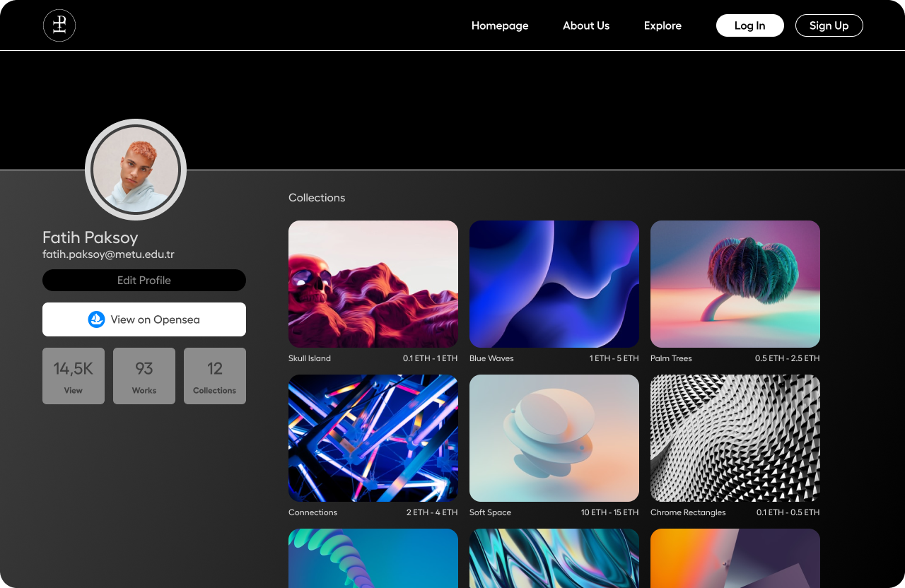Click the Sign Up button
The width and height of the screenshot is (905, 588).
coord(829,25)
